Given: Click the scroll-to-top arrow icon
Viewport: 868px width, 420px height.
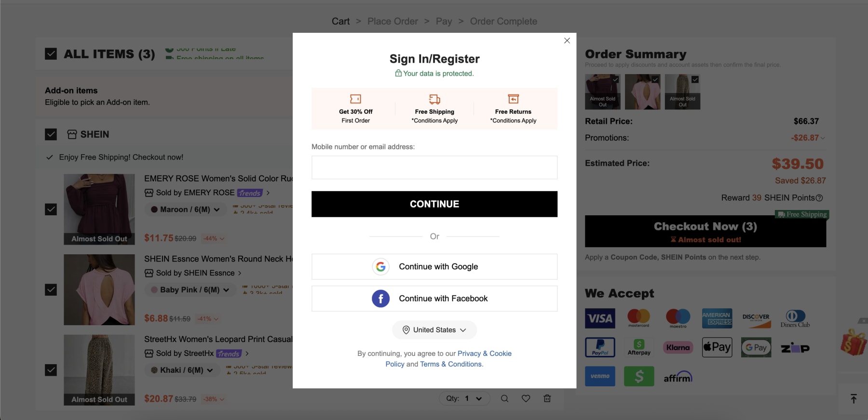Looking at the screenshot, I should tap(854, 399).
